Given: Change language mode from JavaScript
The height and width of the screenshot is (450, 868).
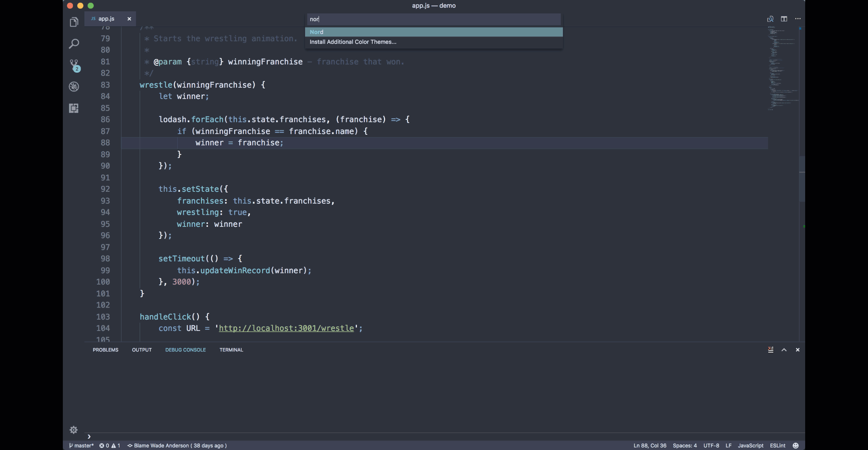Looking at the screenshot, I should (751, 445).
